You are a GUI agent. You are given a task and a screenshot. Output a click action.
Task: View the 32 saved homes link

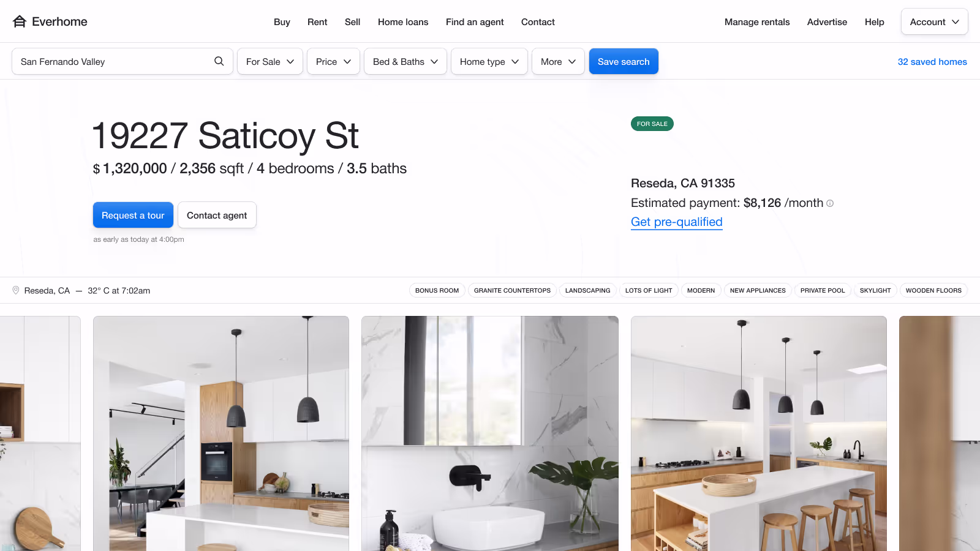pos(932,62)
